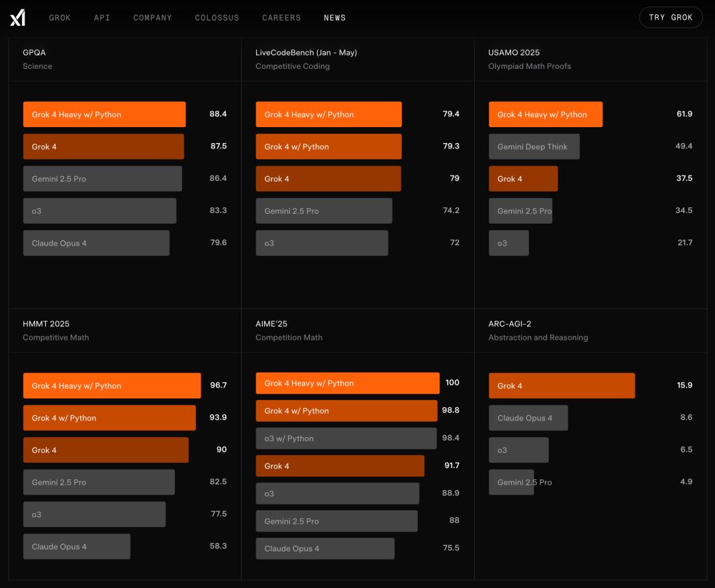715x588 pixels.
Task: Select the Grok 4 Heavy w/ Python bar in GPQA
Action: [x=105, y=115]
